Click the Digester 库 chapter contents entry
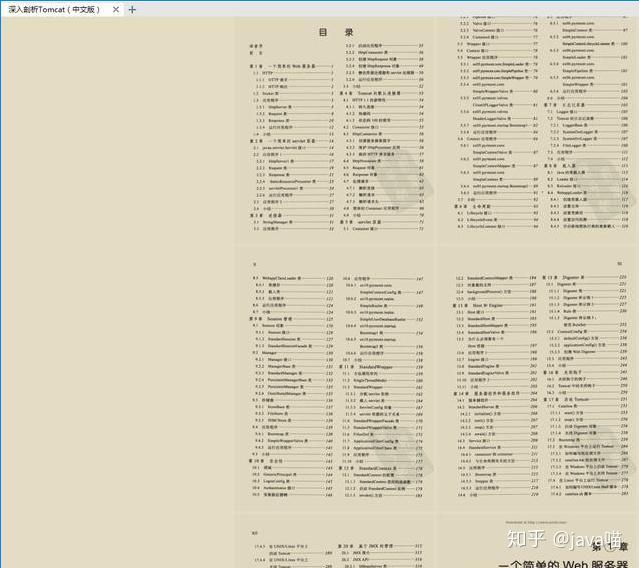Image resolution: width=639 pixels, height=568 pixels. pyautogui.click(x=584, y=277)
